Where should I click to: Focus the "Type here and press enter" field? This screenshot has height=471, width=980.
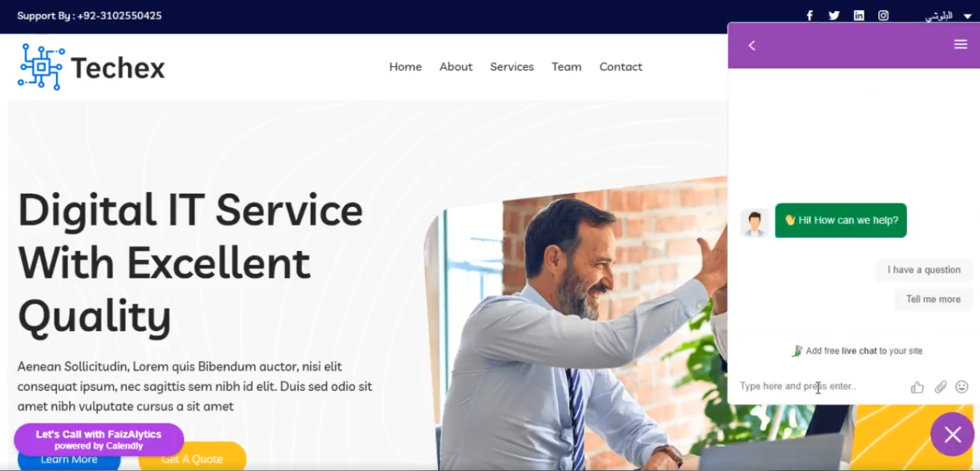click(x=821, y=387)
